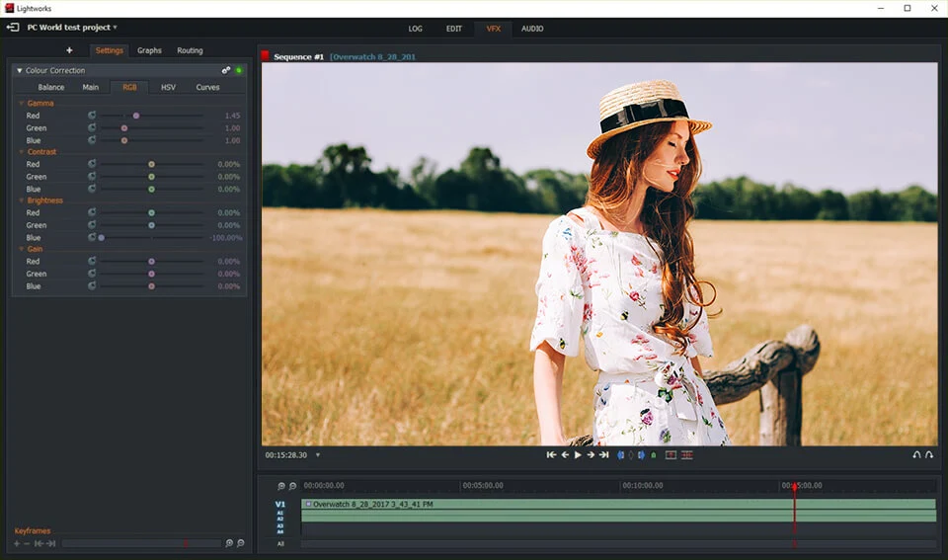This screenshot has width=948, height=560.
Task: Toggle keyframing for Brightness Blue
Action: 92,238
